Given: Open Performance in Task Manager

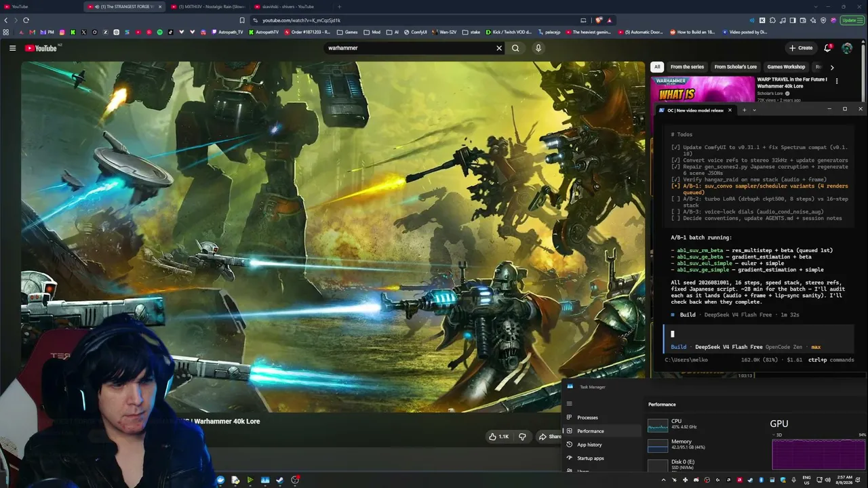Looking at the screenshot, I should [601, 431].
